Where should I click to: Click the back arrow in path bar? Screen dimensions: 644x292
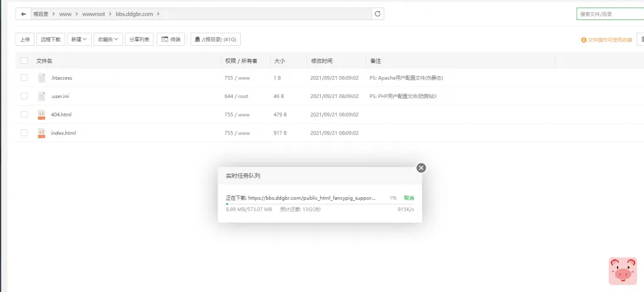tap(23, 14)
